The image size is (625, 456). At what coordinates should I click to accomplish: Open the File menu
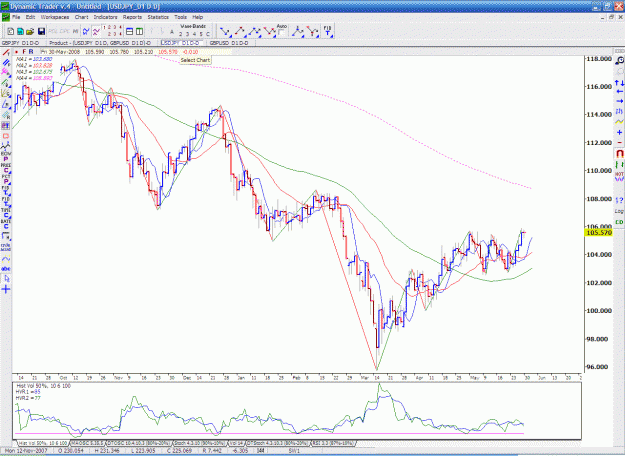pos(16,17)
